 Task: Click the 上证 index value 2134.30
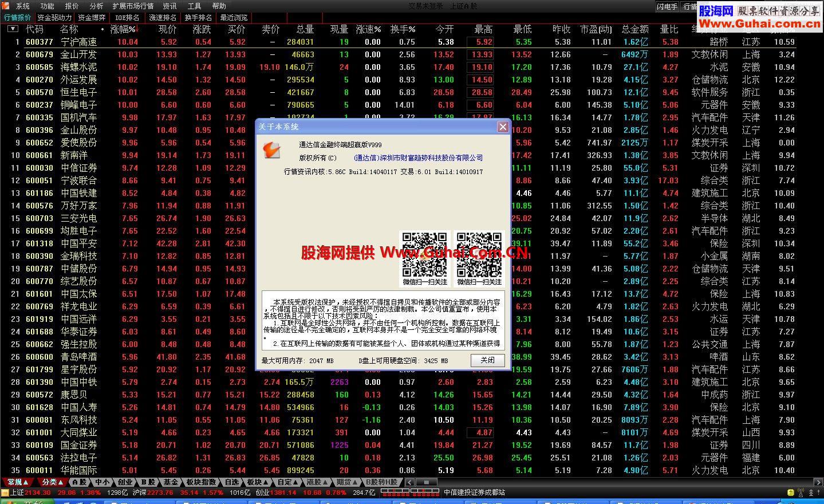pyautogui.click(x=38, y=493)
